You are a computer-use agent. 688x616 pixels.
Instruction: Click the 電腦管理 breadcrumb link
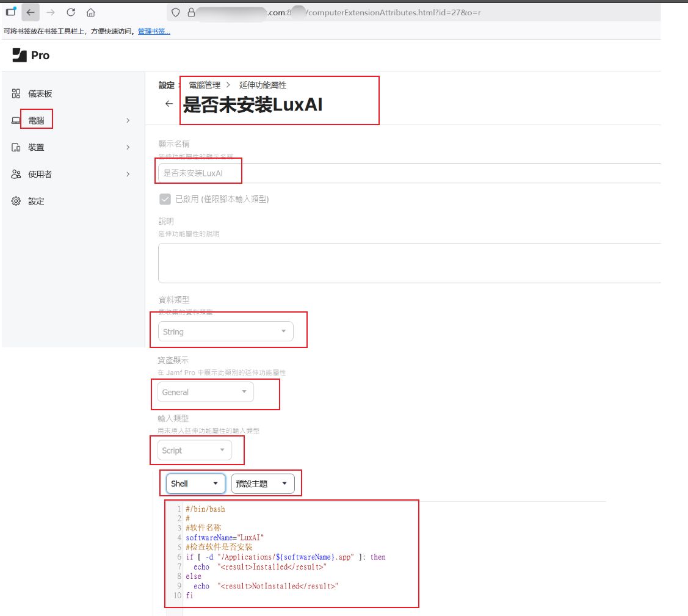(x=205, y=85)
